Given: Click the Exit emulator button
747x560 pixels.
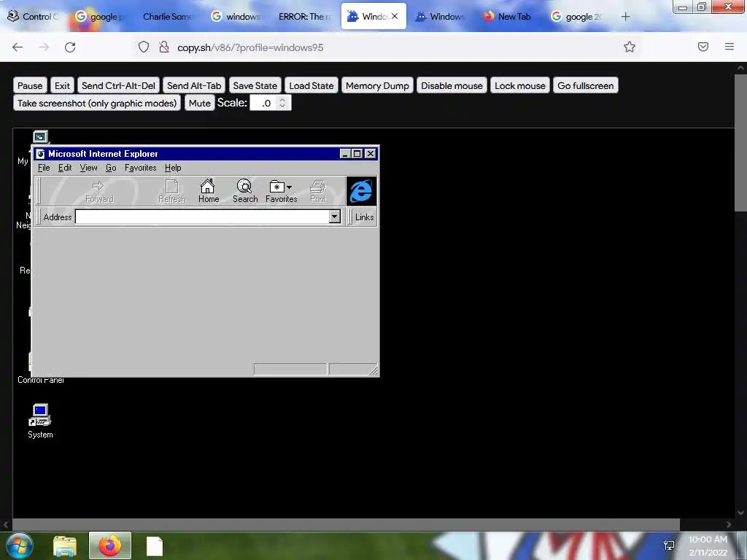Looking at the screenshot, I should (62, 86).
